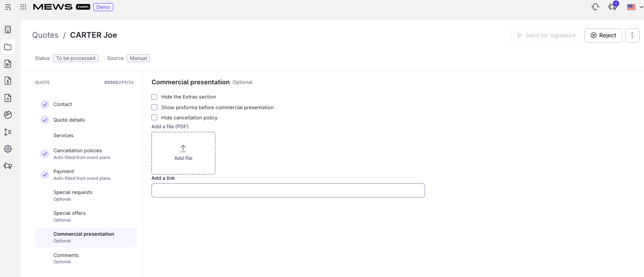Enable Hide the Extras section checkbox

[155, 97]
